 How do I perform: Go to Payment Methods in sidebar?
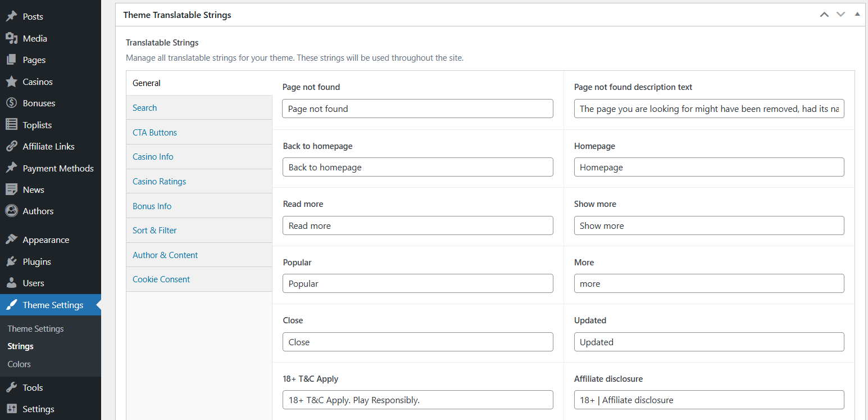58,168
